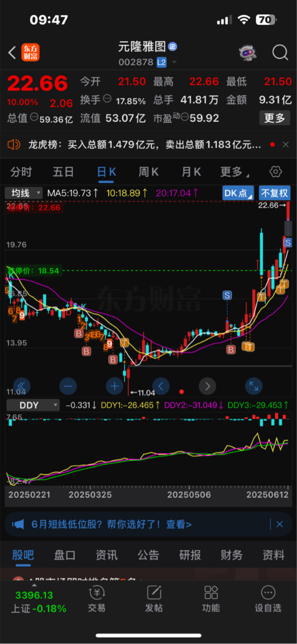Zoom out chart with minus button
The image size is (297, 644).
68,386
